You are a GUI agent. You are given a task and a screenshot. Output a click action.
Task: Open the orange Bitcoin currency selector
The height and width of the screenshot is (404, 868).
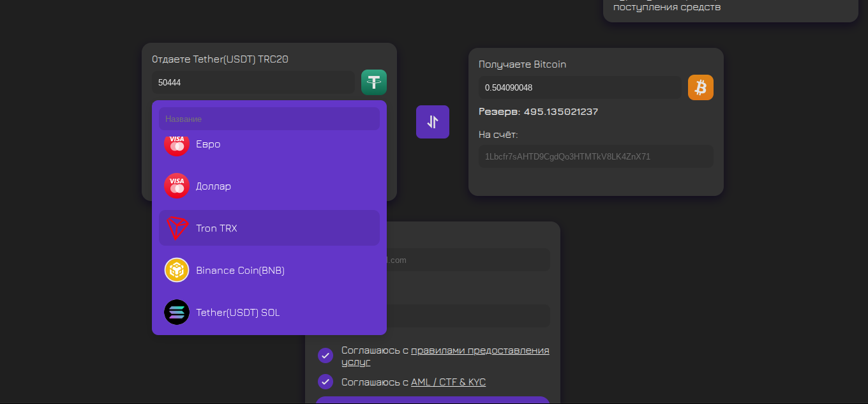tap(700, 87)
